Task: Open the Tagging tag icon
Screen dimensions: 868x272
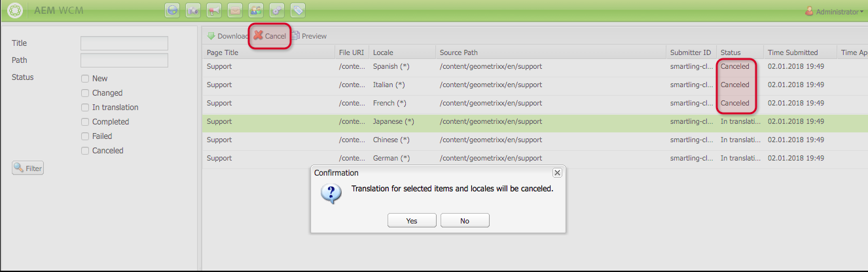Action: tap(297, 10)
